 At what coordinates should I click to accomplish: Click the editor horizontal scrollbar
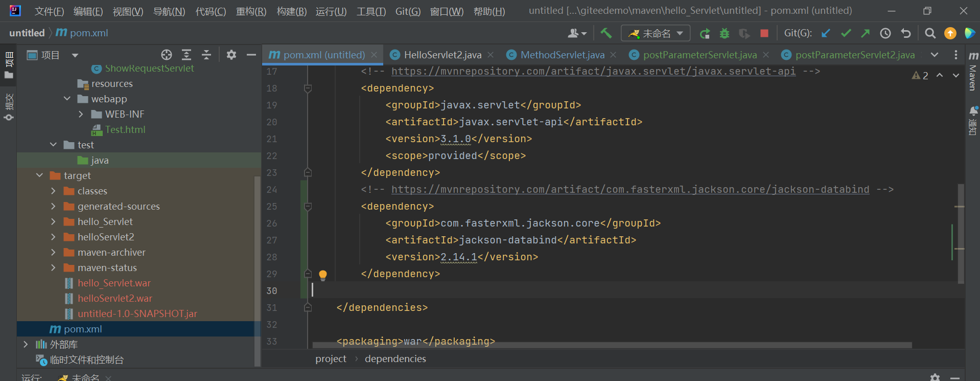coord(612,345)
